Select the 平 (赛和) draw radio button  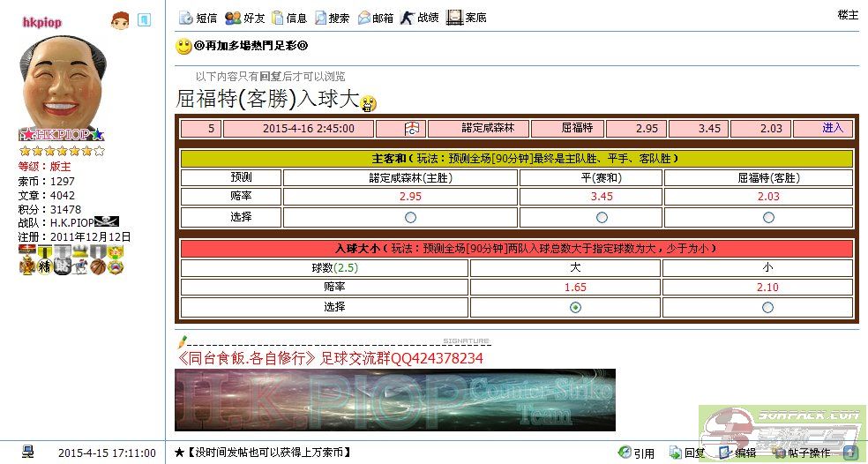click(602, 217)
